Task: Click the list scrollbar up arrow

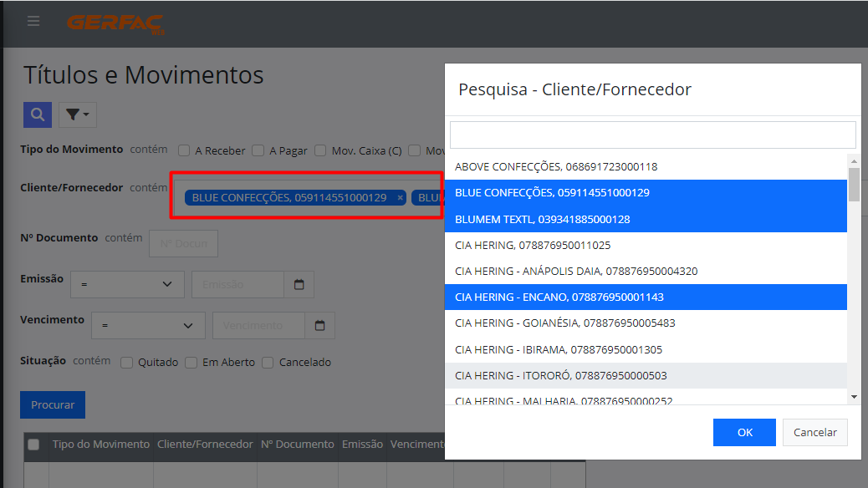Action: pyautogui.click(x=854, y=161)
